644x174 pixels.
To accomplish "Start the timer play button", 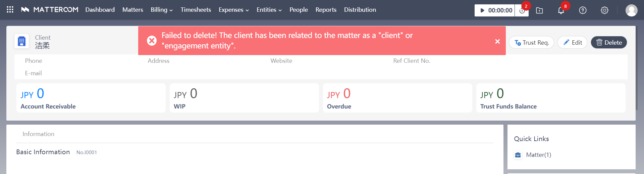I will pos(482,10).
